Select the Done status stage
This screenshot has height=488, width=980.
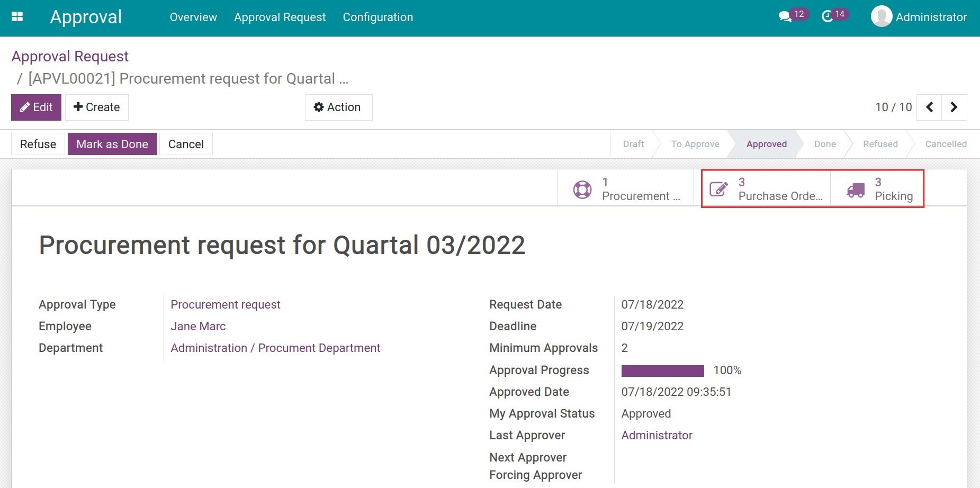824,144
